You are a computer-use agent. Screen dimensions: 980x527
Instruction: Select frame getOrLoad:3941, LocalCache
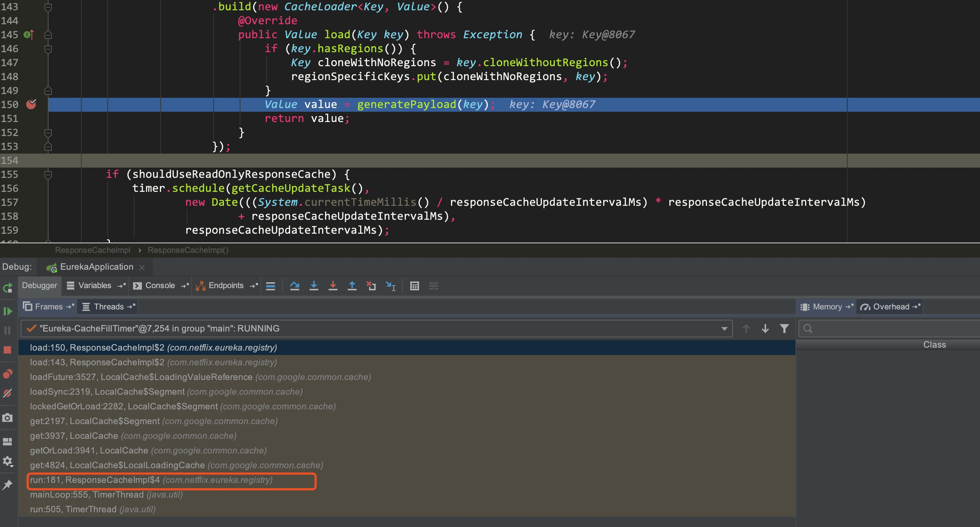coord(407,451)
